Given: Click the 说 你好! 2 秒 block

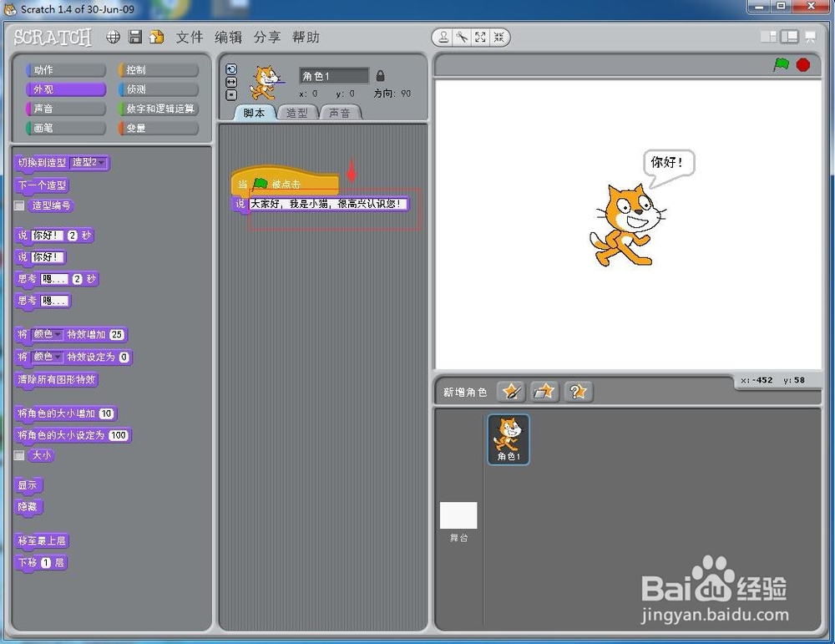Looking at the screenshot, I should [54, 236].
